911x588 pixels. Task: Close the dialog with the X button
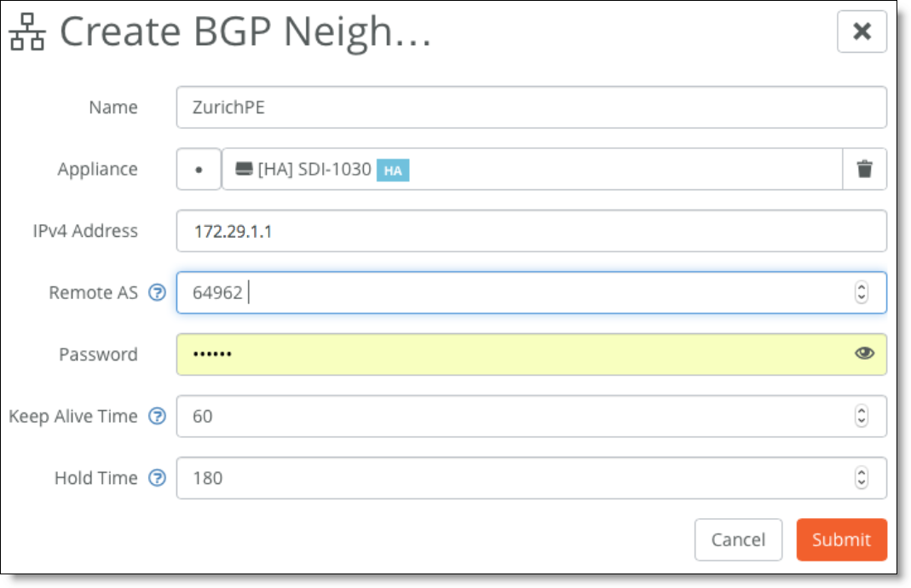coord(862,32)
